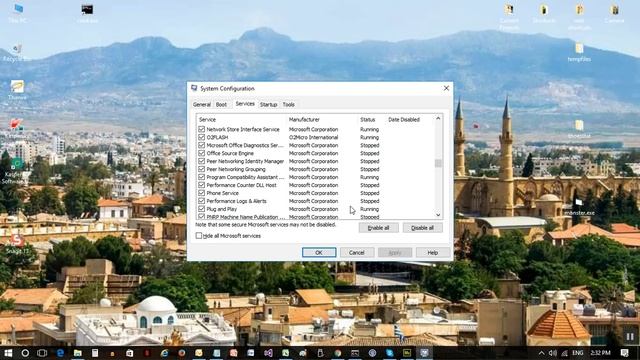Open Calculator from the taskbar
The height and width of the screenshot is (360, 640).
(x=95, y=353)
